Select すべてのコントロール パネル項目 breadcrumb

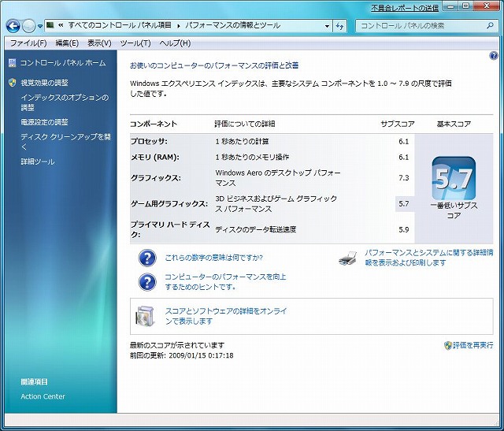[120, 25]
